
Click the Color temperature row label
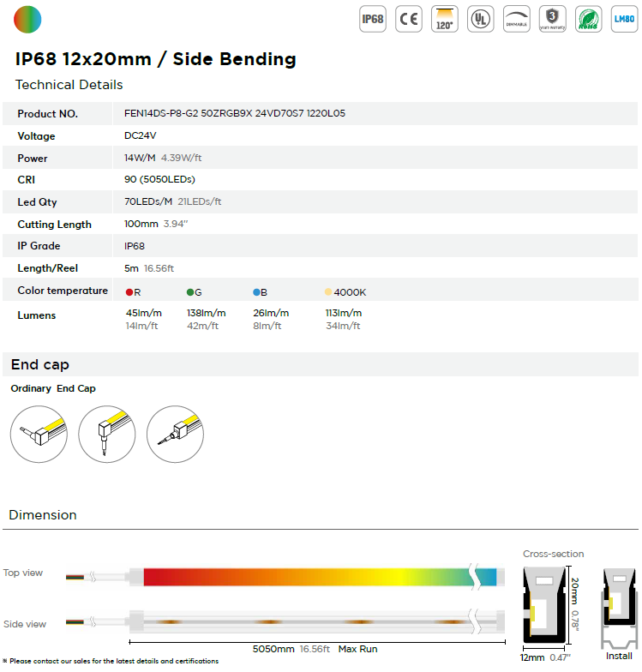point(63,291)
